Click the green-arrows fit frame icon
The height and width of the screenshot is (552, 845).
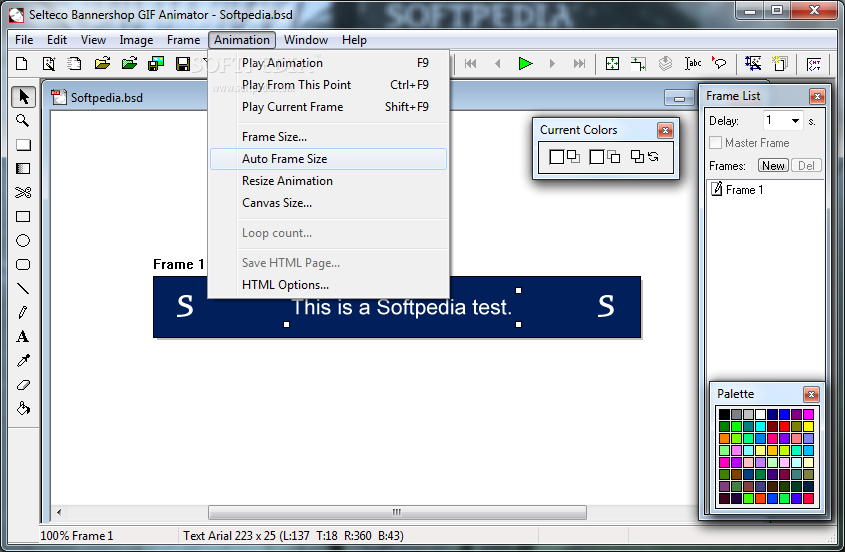click(612, 64)
